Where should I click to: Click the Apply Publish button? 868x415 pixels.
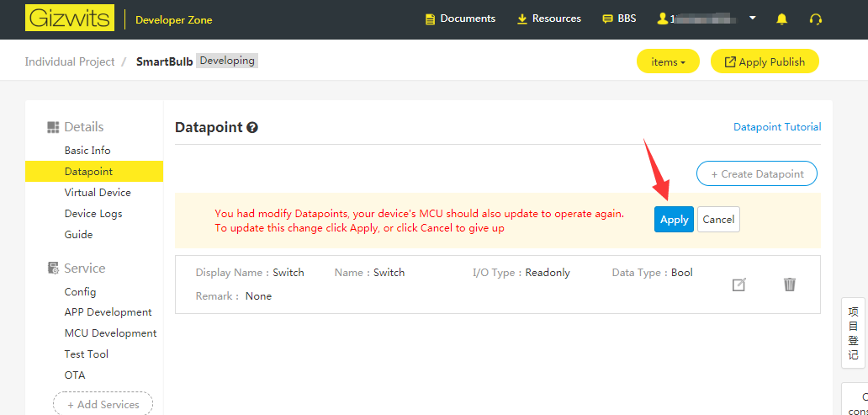pos(765,61)
